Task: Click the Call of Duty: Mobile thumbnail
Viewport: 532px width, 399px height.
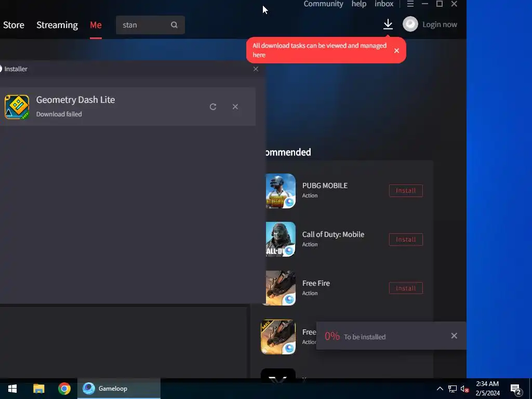Action: click(280, 240)
